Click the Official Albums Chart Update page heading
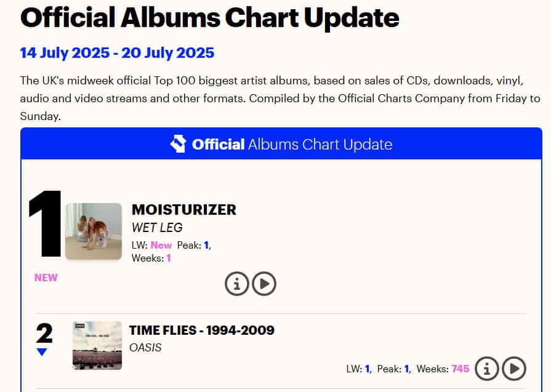The image size is (551, 392). [x=210, y=17]
